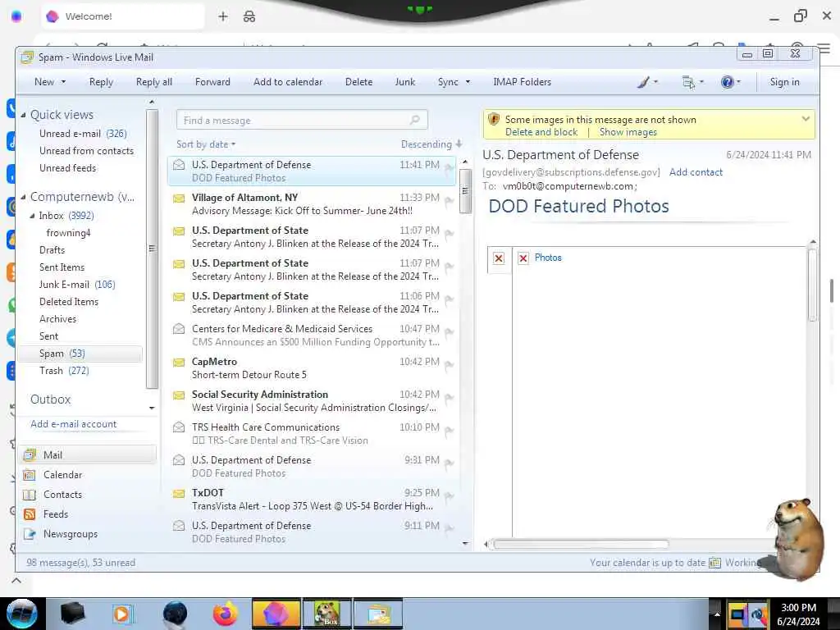Open the Sort by date dropdown
This screenshot has height=630, width=840.
206,144
